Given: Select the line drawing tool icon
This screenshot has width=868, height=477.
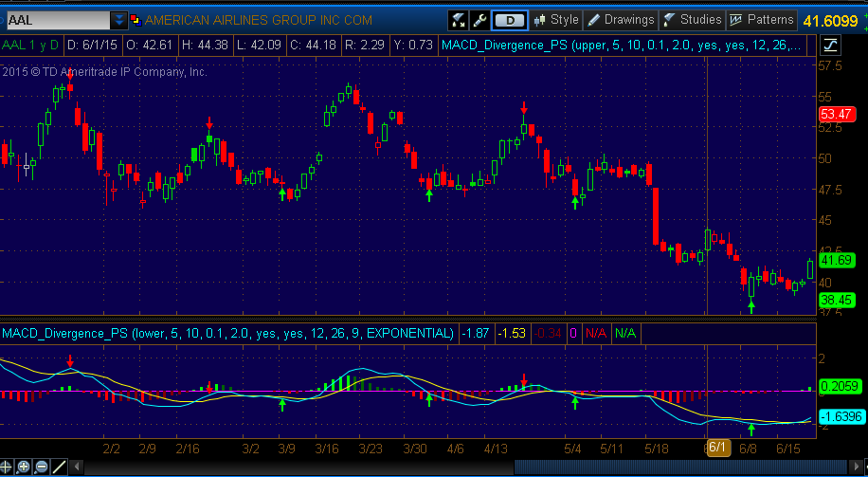Looking at the screenshot, I should (x=60, y=467).
